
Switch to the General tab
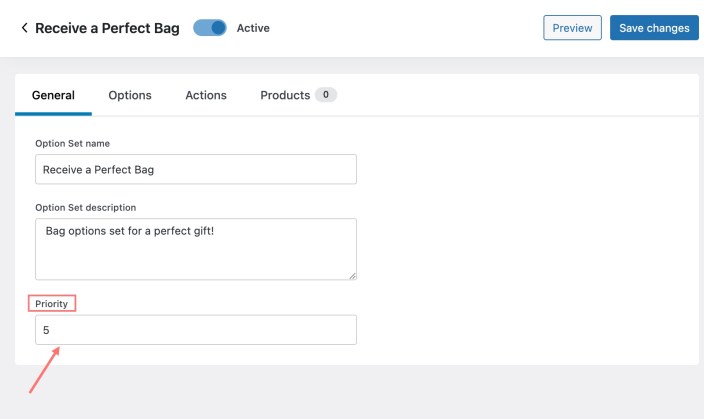[x=53, y=95]
